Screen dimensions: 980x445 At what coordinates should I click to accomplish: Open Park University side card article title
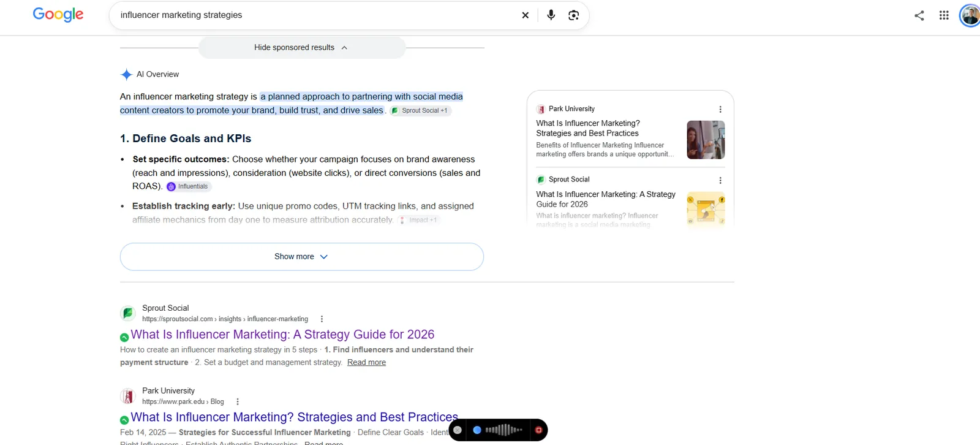tap(588, 128)
